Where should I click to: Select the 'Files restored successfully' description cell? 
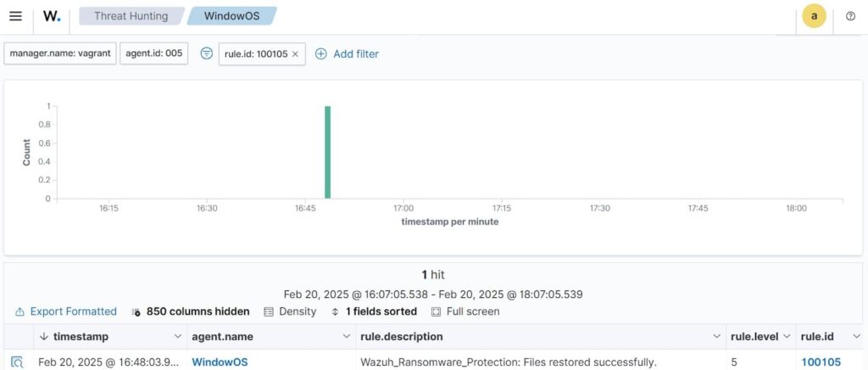point(509,362)
